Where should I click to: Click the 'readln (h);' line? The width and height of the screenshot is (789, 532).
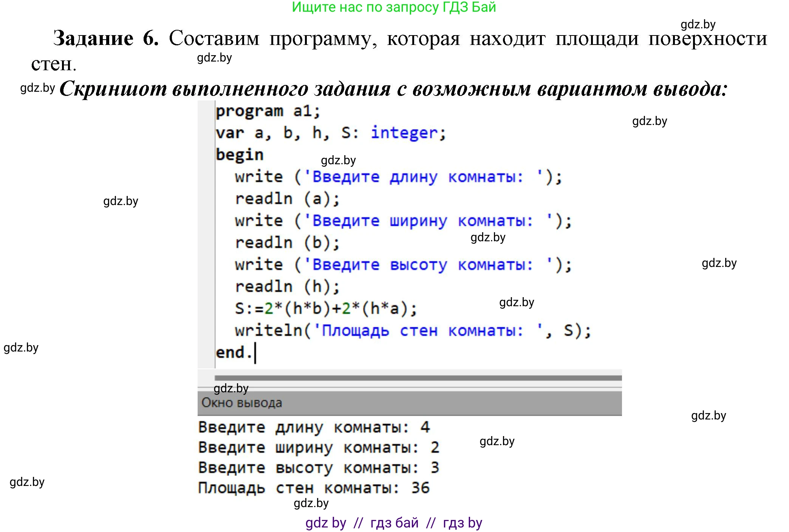(287, 286)
